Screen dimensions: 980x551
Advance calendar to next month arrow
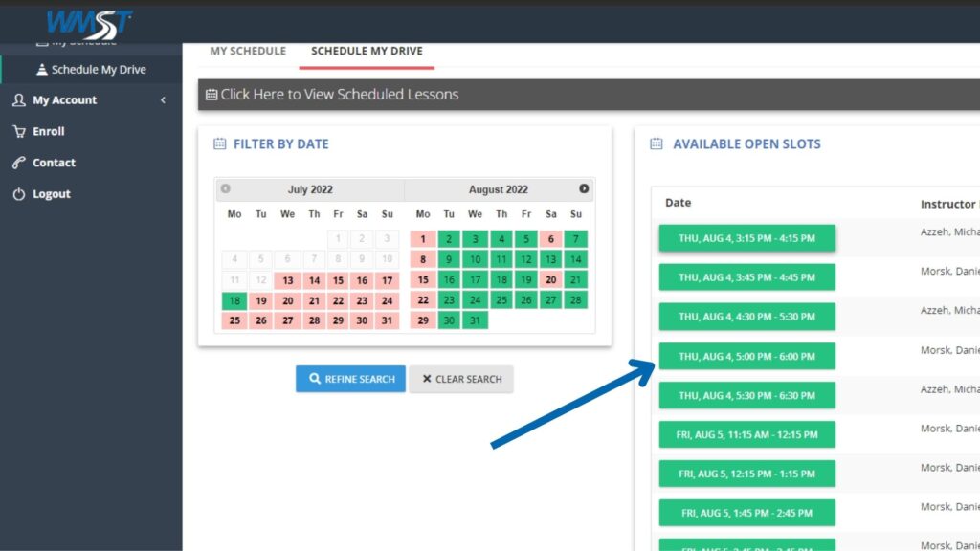coord(584,188)
